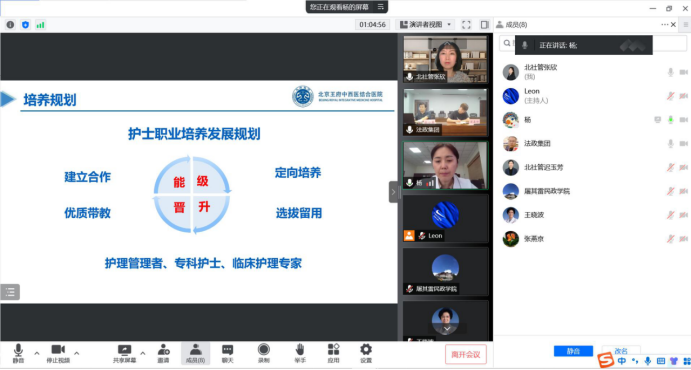Enter full screen mode icon in top bar

(466, 25)
